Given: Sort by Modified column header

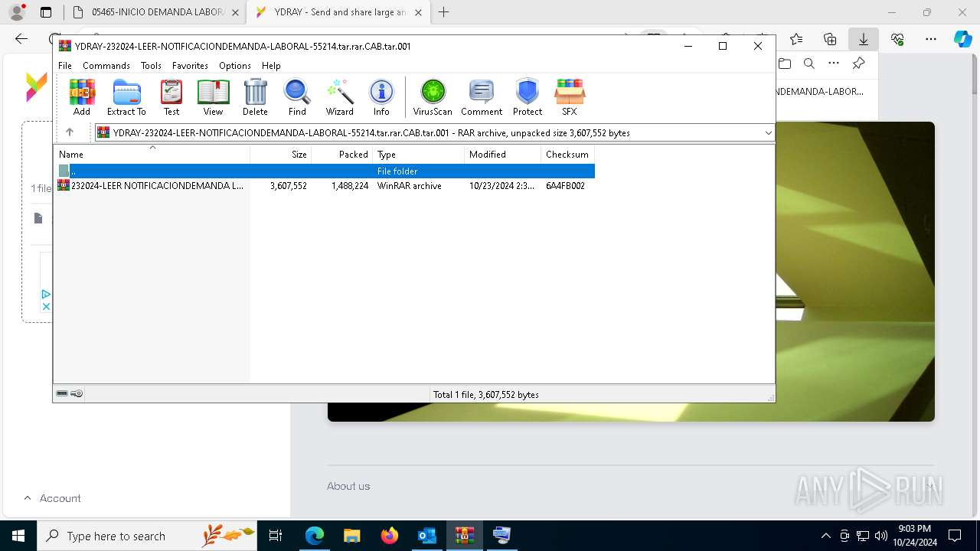Looking at the screenshot, I should (503, 155).
